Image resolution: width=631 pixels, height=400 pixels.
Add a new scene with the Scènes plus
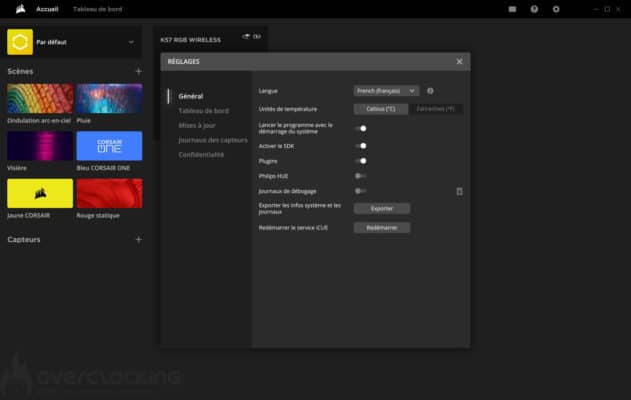pos(138,71)
